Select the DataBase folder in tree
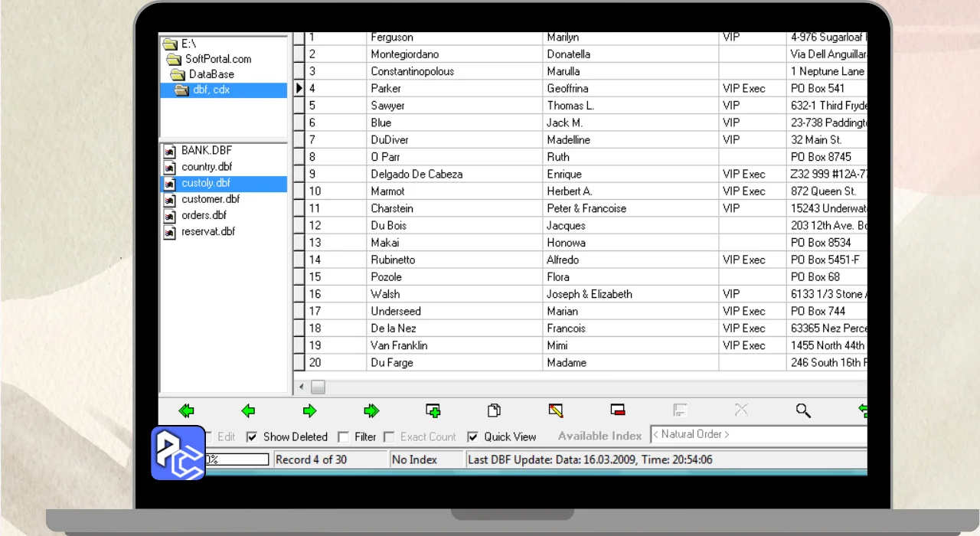Image resolution: width=980 pixels, height=536 pixels. [211, 74]
